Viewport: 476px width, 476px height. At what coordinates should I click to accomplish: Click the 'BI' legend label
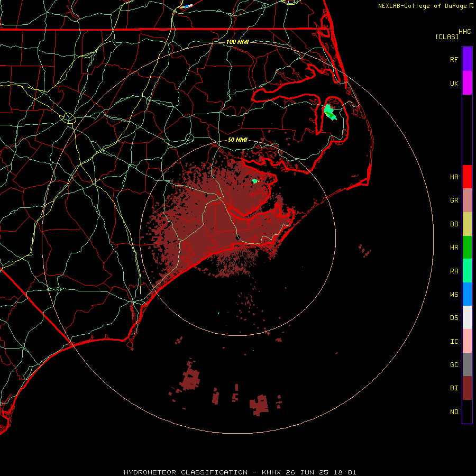(454, 388)
